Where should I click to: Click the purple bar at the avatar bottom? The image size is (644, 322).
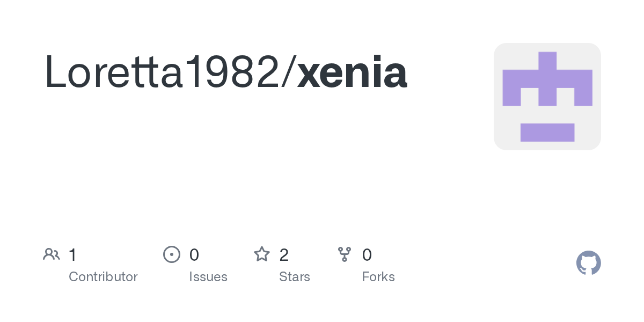(x=547, y=133)
